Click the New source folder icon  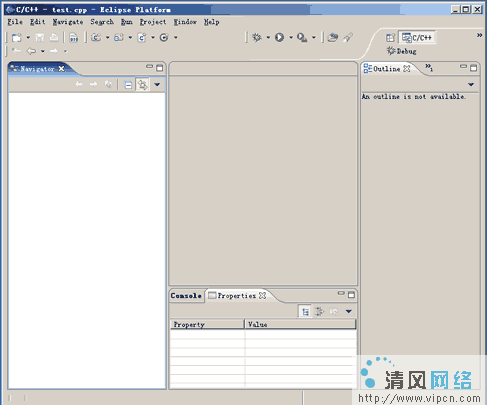coord(119,38)
